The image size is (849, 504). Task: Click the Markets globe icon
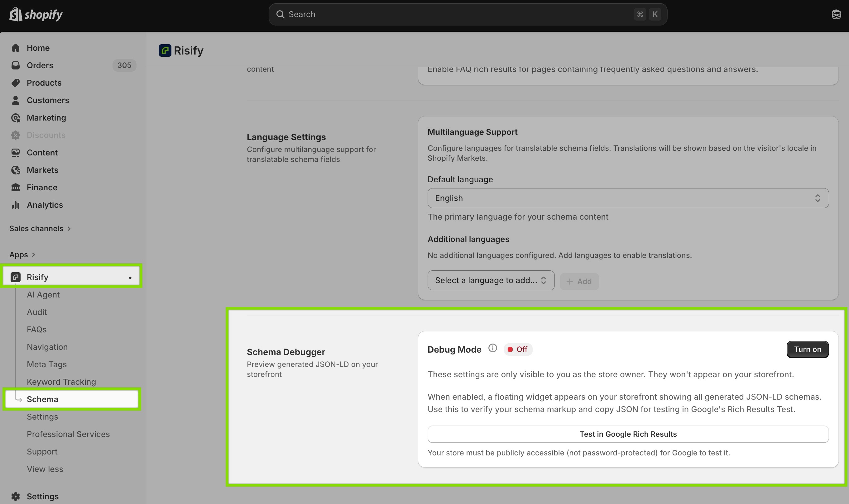tap(15, 170)
